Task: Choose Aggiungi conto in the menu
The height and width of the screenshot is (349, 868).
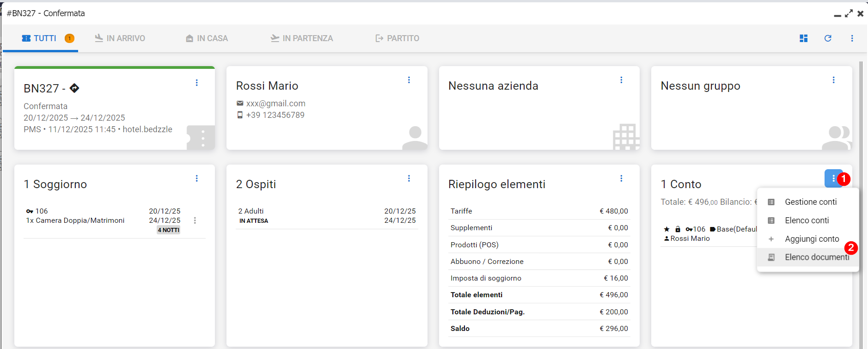Action: (812, 239)
